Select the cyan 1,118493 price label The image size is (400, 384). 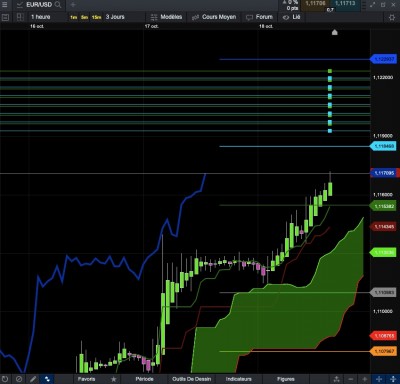(x=384, y=146)
